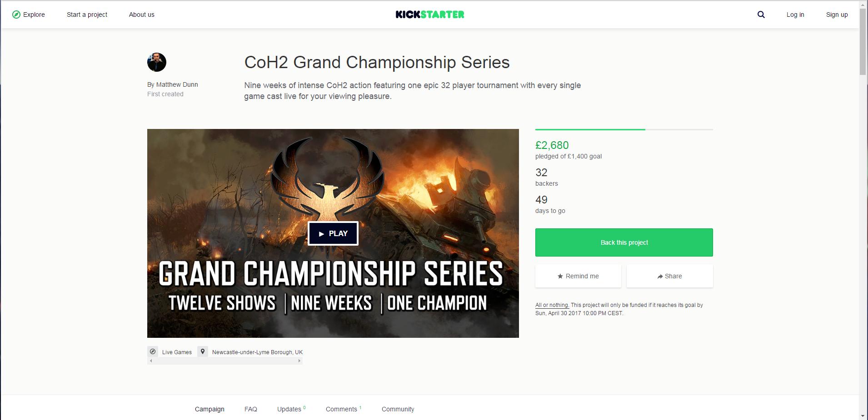The image size is (868, 420).
Task: Click the location pin icon
Action: point(203,351)
